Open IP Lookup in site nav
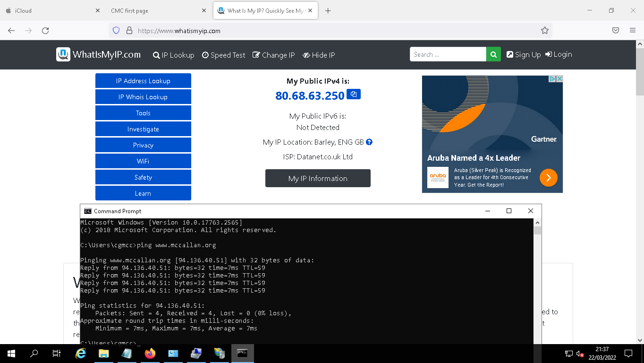Viewport: 644px width, 363px height. click(174, 55)
